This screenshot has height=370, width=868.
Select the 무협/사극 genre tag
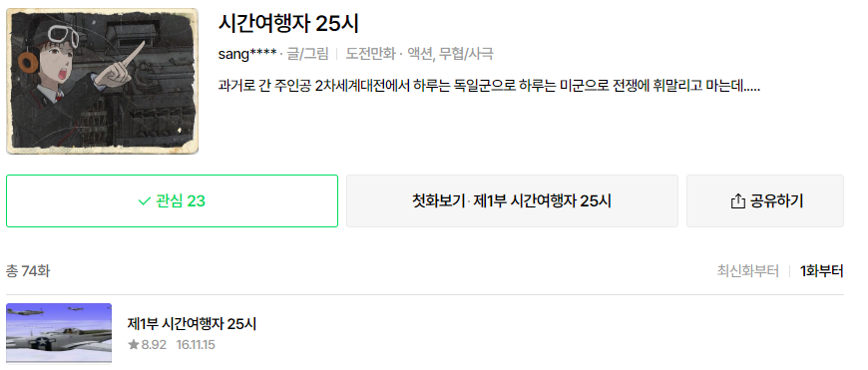[x=466, y=54]
